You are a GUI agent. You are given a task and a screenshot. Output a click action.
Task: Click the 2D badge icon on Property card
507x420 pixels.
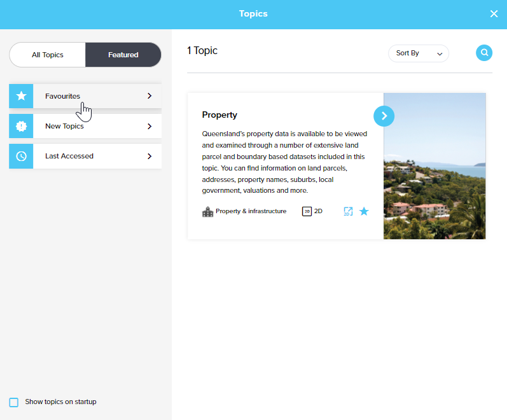click(307, 211)
